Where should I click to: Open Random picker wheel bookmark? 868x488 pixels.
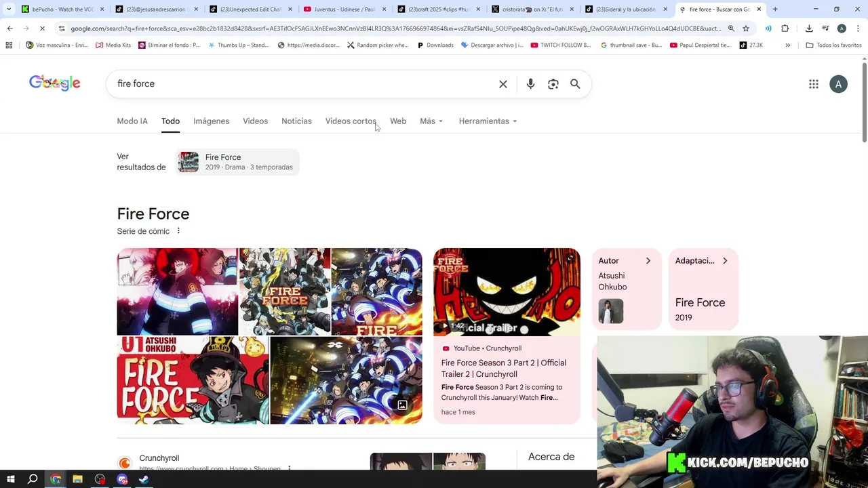click(378, 45)
